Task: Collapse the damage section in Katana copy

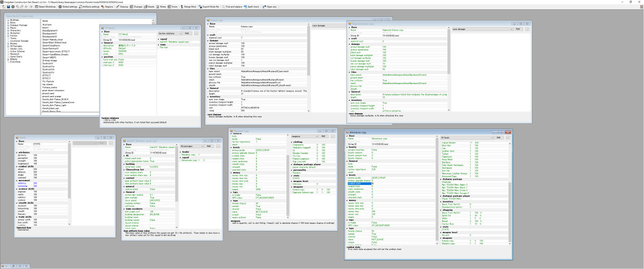Action: pos(208,41)
